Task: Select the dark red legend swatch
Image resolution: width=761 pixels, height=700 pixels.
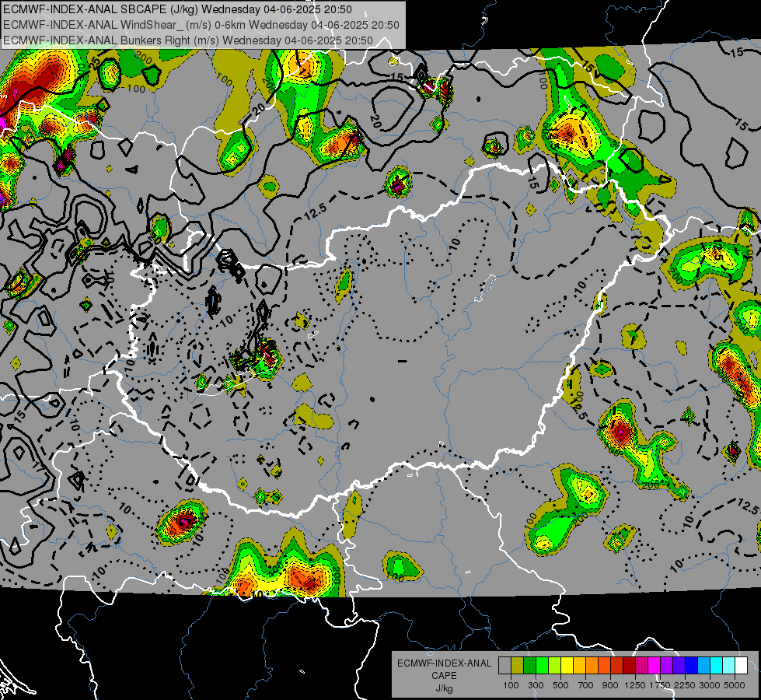Action: click(629, 666)
